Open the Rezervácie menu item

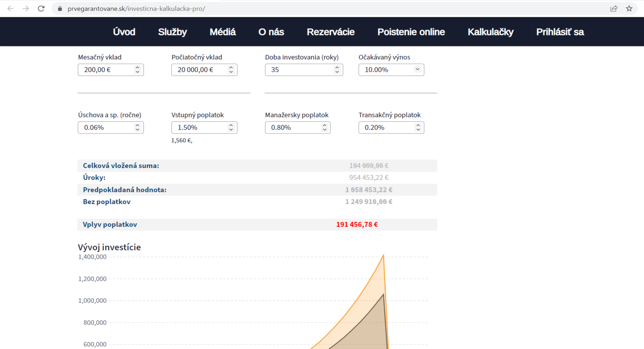[331, 32]
